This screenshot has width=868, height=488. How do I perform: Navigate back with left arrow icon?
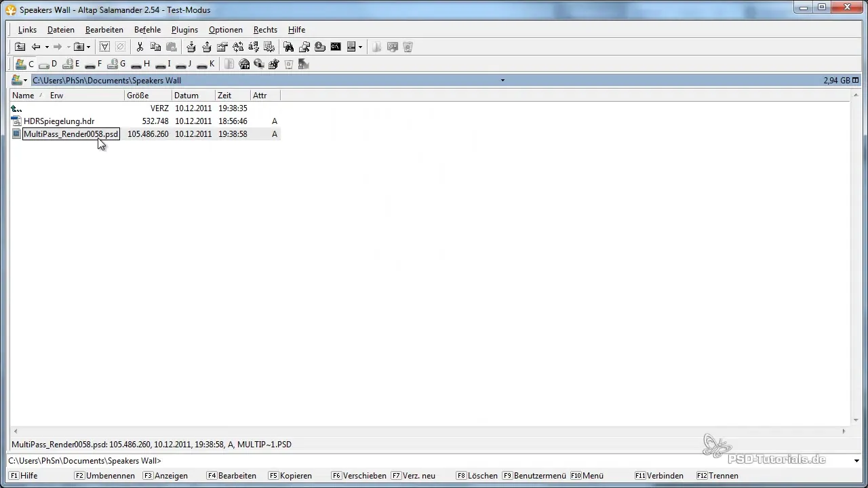(x=36, y=47)
